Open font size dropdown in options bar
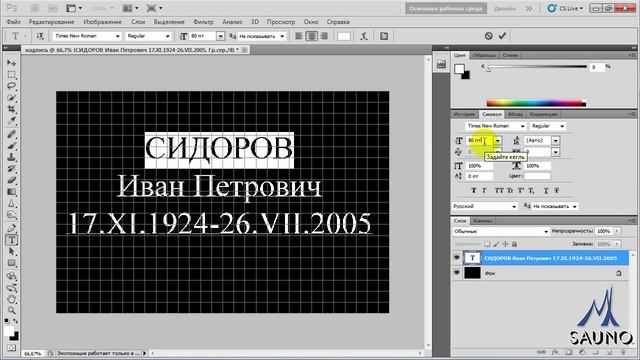Viewport: 640px width, 360px height. click(220, 36)
